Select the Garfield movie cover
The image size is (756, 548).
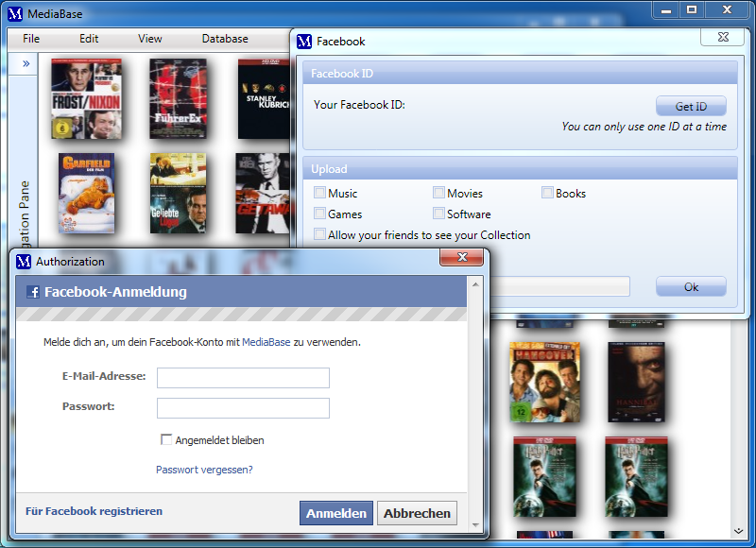pos(86,193)
